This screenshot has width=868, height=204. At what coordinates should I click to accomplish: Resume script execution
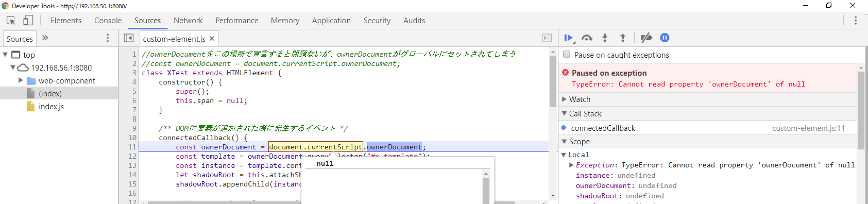tap(569, 38)
